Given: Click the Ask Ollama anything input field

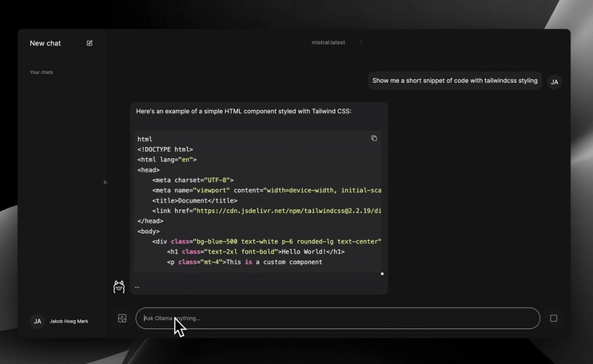Looking at the screenshot, I should (x=337, y=318).
